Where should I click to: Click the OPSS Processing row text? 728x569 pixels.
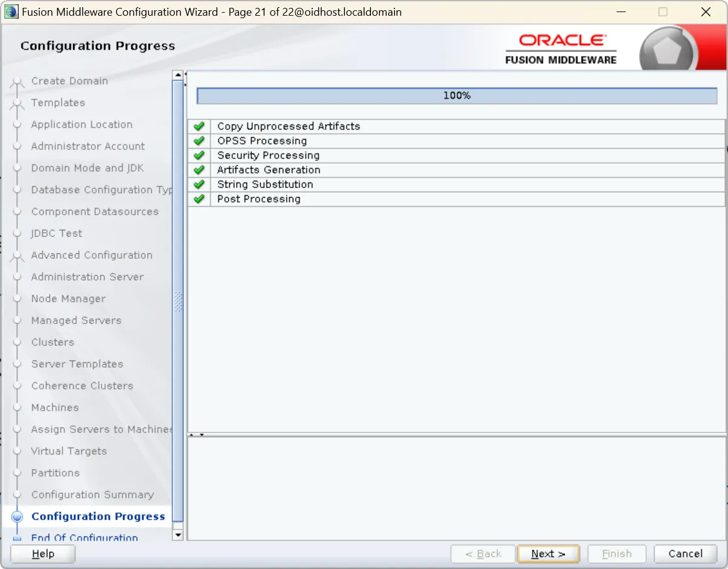[x=262, y=141]
